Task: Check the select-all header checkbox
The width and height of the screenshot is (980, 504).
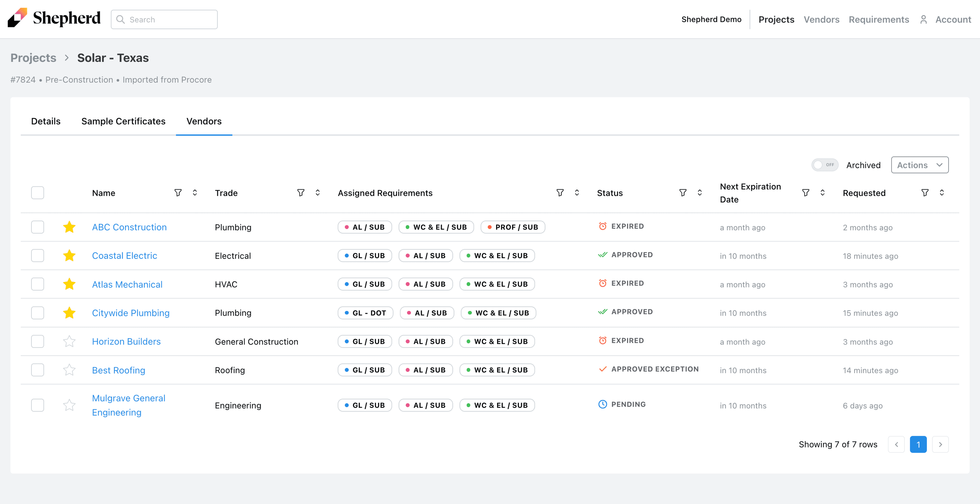Action: pyautogui.click(x=38, y=193)
